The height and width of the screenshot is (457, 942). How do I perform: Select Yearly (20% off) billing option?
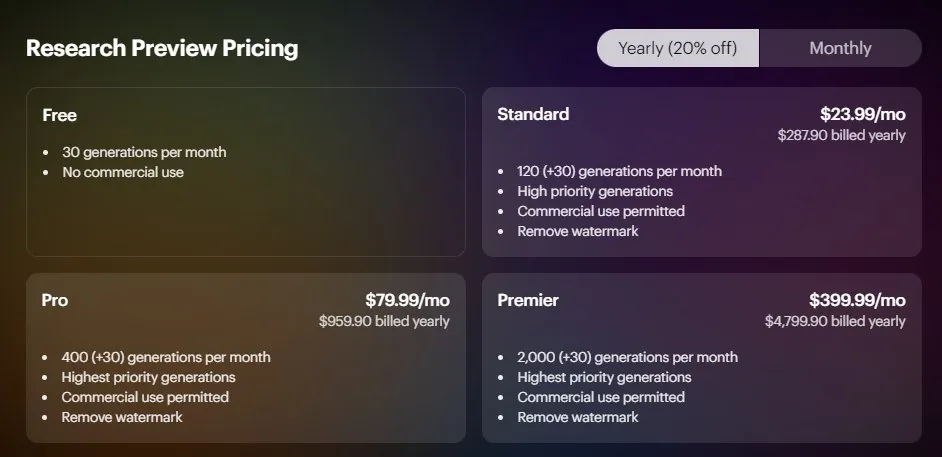pyautogui.click(x=678, y=48)
